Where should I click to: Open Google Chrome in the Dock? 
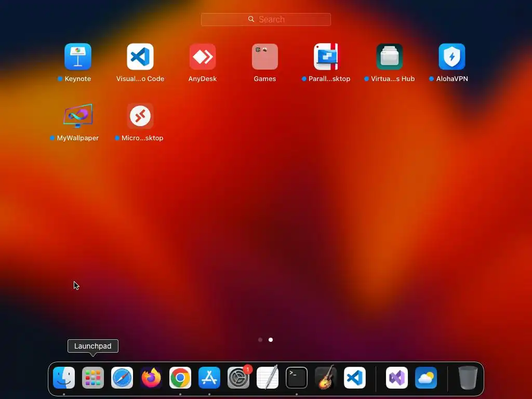[x=180, y=378]
